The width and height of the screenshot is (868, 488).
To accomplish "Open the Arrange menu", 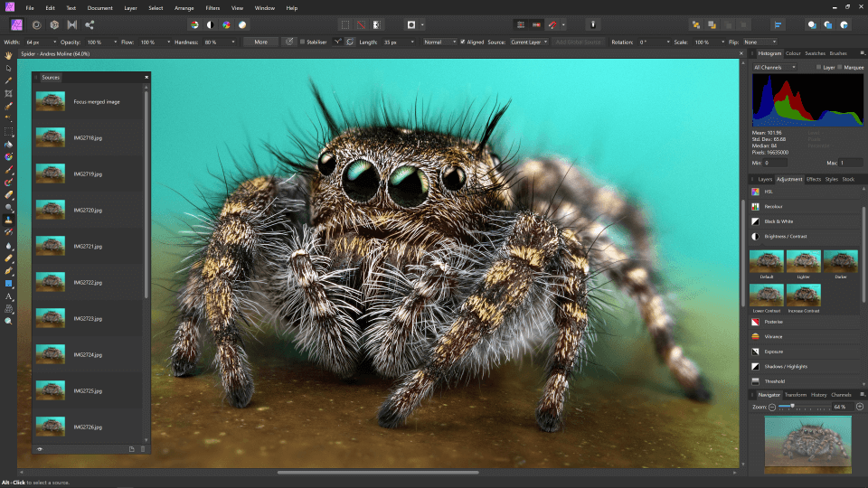I will point(184,8).
